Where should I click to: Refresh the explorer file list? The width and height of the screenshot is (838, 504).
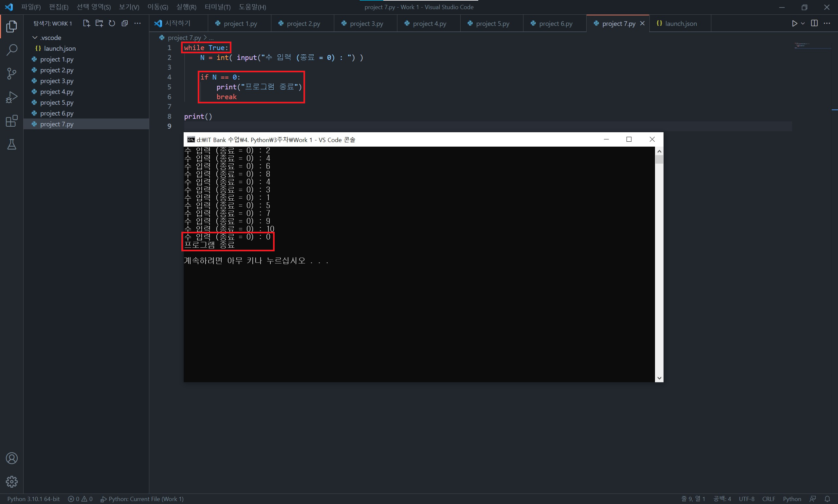(x=112, y=24)
